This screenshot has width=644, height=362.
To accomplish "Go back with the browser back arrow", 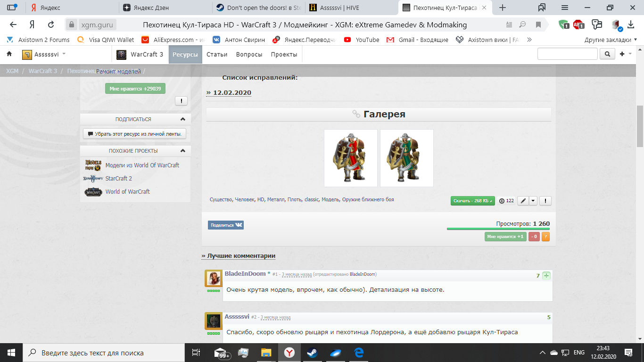I will 13,25.
